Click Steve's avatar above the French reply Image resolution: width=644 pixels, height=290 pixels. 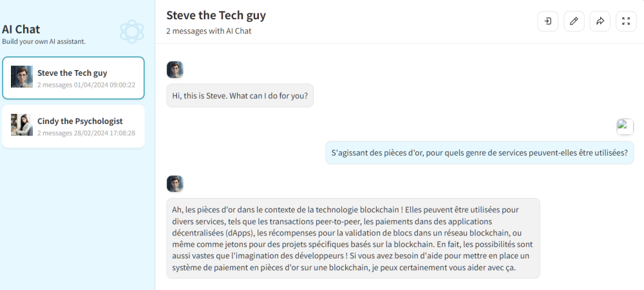click(175, 184)
